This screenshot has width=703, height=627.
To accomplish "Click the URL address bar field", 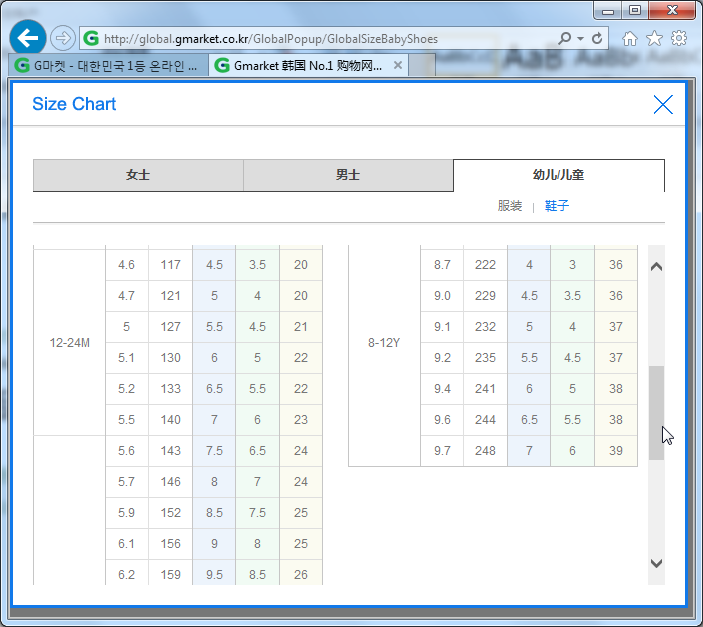I will pyautogui.click(x=320, y=39).
